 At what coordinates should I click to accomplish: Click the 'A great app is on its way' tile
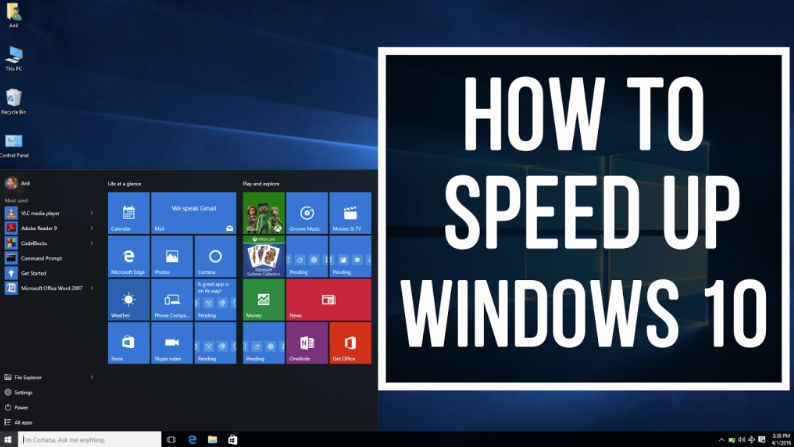click(x=215, y=300)
